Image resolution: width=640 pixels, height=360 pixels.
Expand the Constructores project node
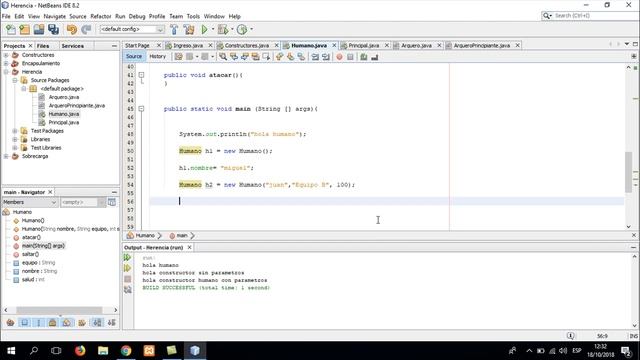[6, 55]
